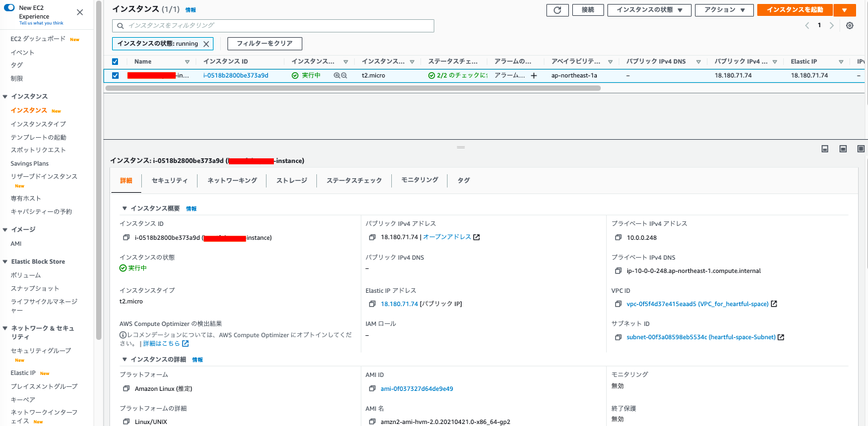
Task: Collapse the インスタンス概要 section
Action: 124,208
